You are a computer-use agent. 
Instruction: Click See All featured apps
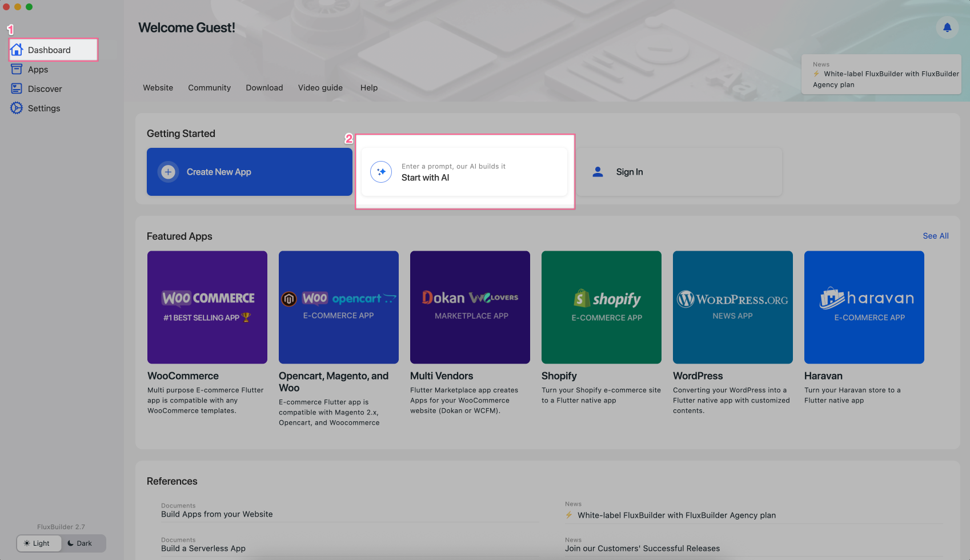point(936,236)
